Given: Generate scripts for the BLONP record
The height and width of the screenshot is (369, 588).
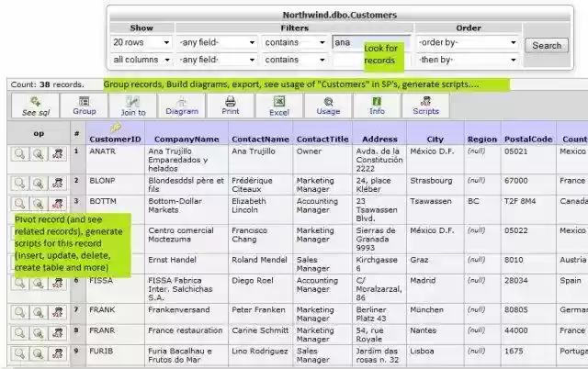Looking at the screenshot, I should coord(57,184).
